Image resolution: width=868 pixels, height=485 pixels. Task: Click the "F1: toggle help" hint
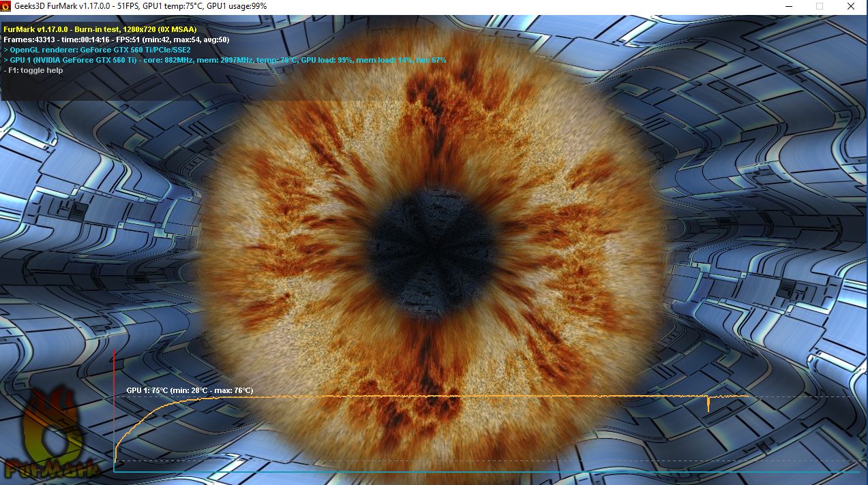[x=33, y=70]
